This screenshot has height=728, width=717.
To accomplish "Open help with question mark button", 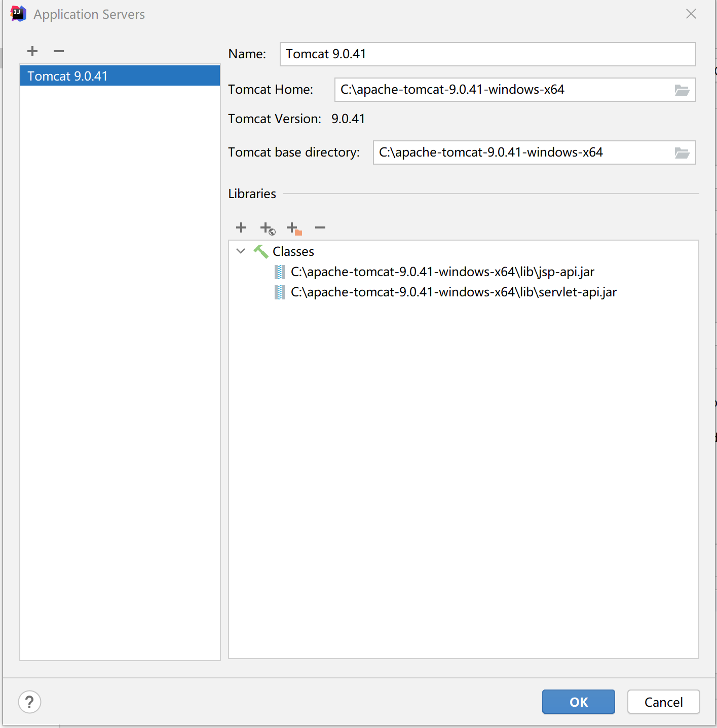I will [29, 702].
